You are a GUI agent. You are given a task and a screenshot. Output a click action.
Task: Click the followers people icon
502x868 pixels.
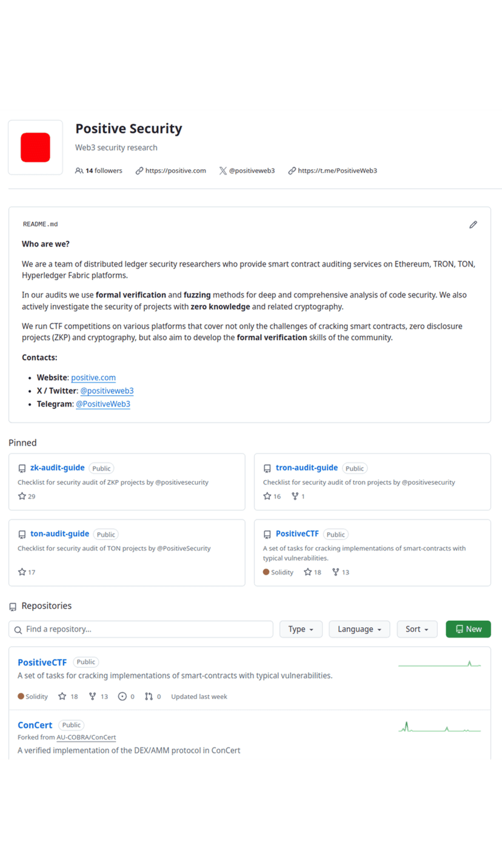pyautogui.click(x=79, y=171)
